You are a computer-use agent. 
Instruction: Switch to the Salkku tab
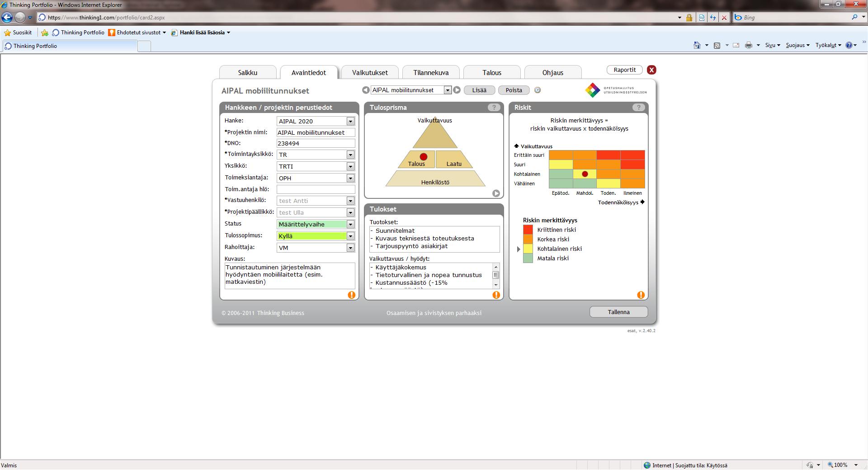click(x=248, y=72)
